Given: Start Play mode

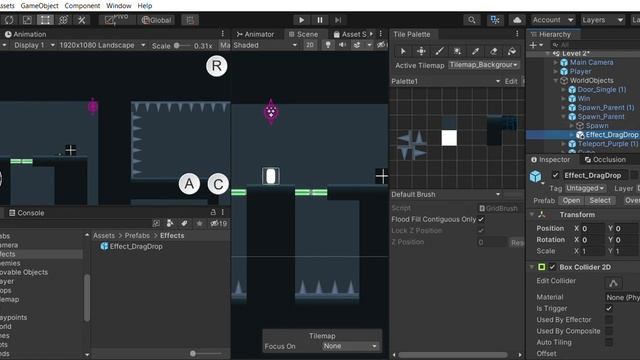Looking at the screenshot, I should [x=301, y=20].
